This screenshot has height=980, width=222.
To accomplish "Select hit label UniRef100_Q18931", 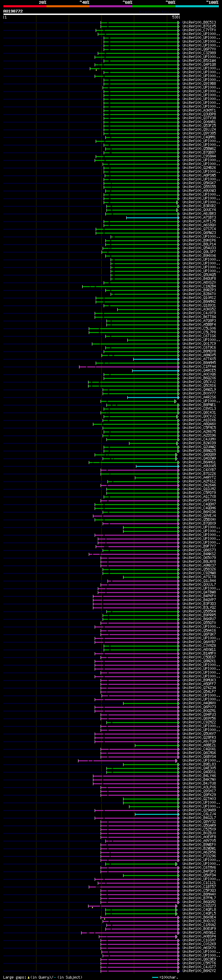I will (x=199, y=305).
